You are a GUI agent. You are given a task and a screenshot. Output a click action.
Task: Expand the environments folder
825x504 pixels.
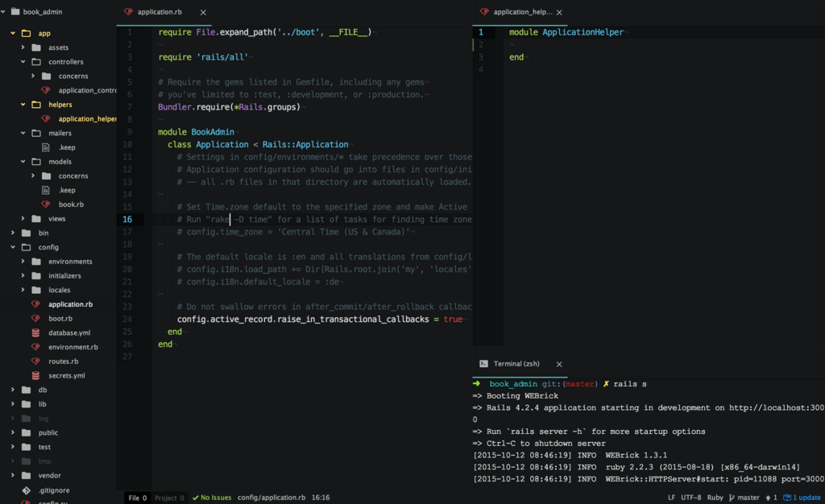click(23, 261)
